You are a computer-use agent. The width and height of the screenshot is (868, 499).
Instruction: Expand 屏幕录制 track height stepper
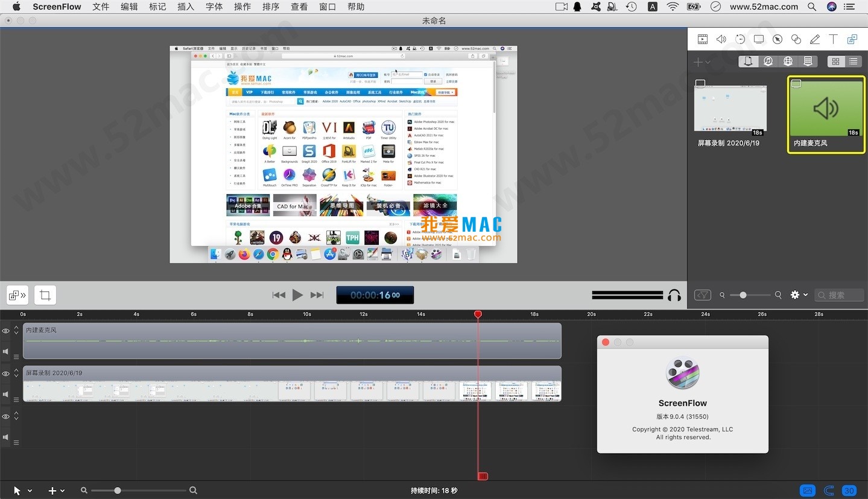click(16, 373)
